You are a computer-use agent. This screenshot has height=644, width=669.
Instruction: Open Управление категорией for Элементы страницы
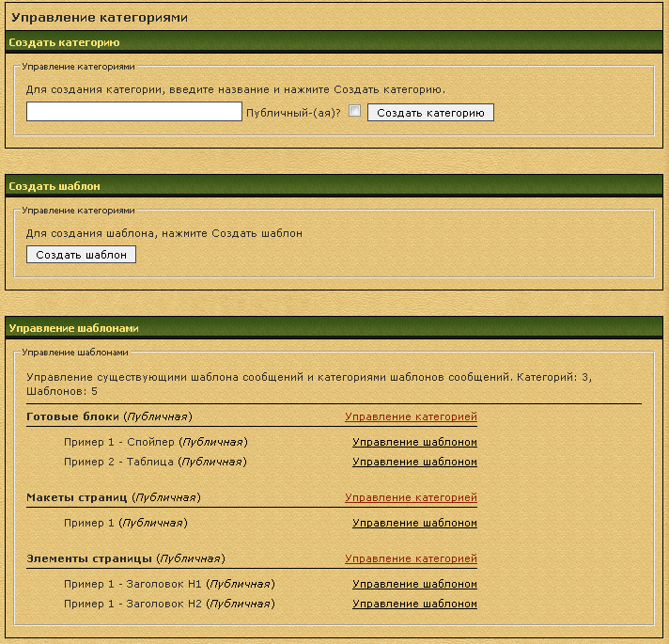[x=411, y=558]
